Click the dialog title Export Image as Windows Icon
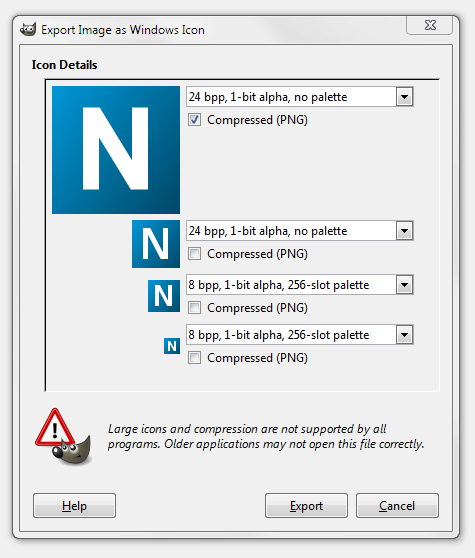 pyautogui.click(x=123, y=30)
